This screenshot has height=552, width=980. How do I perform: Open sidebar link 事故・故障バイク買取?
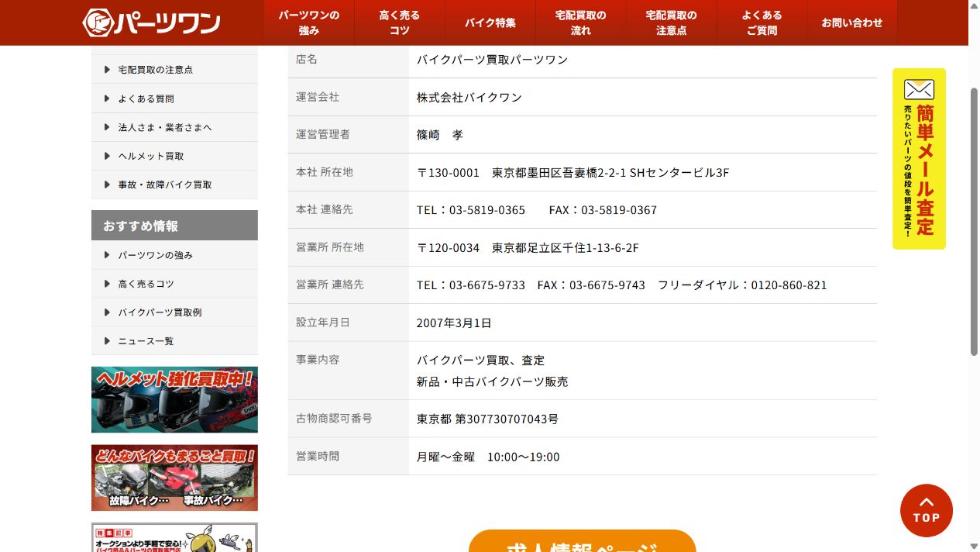click(174, 185)
